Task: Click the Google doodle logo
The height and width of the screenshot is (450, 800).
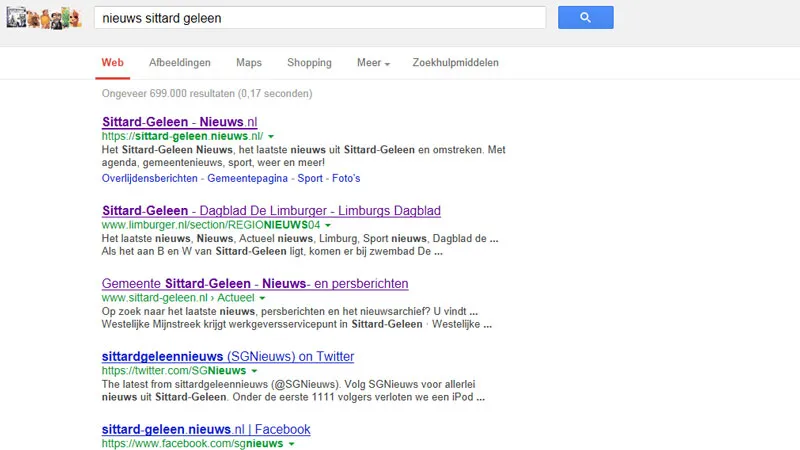Action: [44, 18]
